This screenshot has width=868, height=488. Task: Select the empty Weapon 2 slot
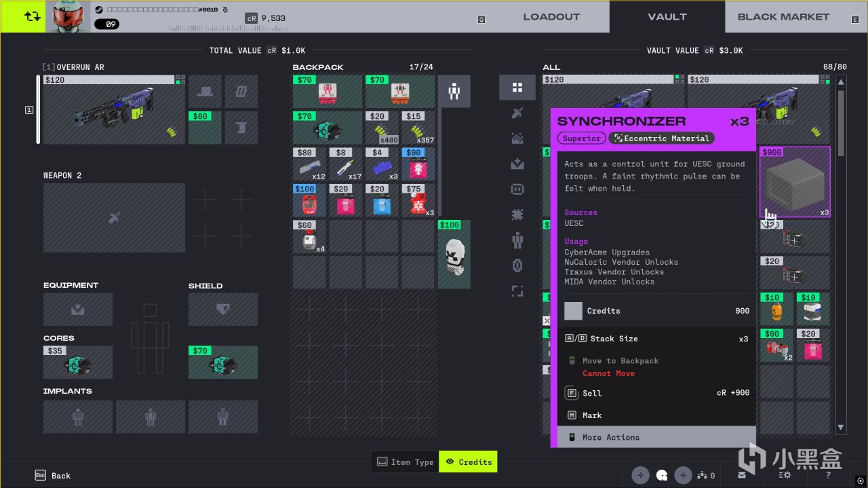click(114, 218)
